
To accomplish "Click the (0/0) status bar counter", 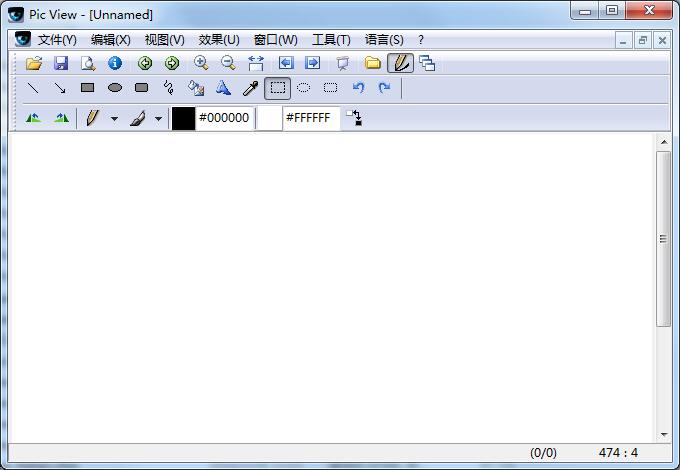I will pyautogui.click(x=543, y=453).
